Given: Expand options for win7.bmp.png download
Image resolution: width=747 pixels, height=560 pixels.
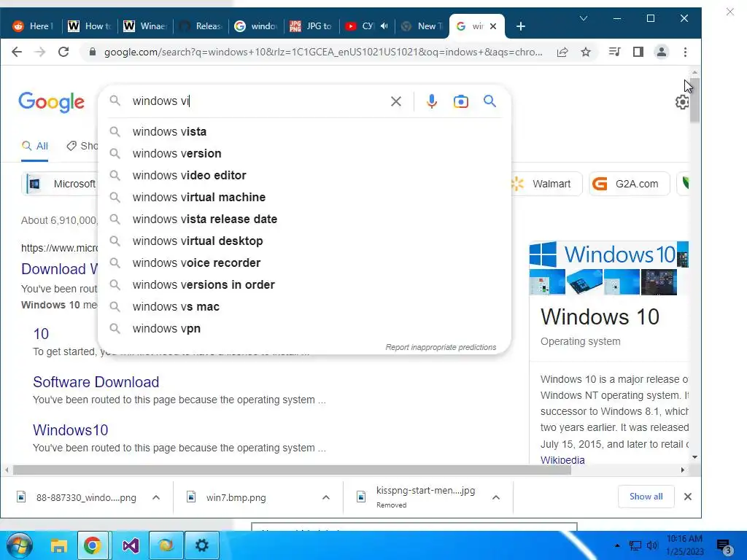Looking at the screenshot, I should (x=326, y=497).
